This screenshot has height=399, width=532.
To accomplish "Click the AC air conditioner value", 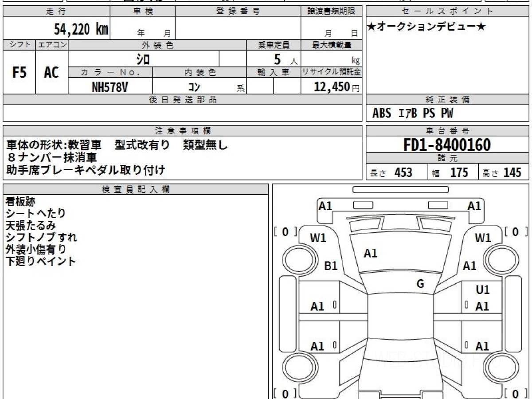I will (x=51, y=72).
